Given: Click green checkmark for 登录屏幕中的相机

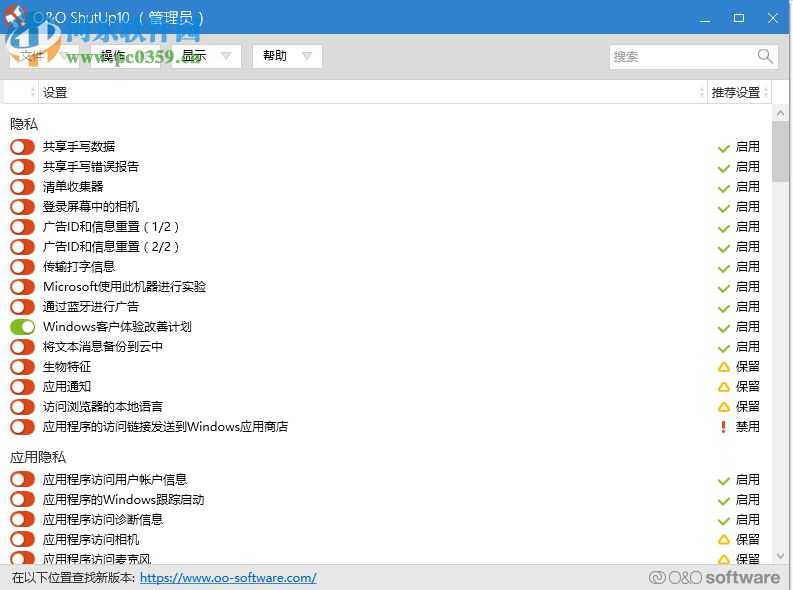Looking at the screenshot, I should pos(724,208).
